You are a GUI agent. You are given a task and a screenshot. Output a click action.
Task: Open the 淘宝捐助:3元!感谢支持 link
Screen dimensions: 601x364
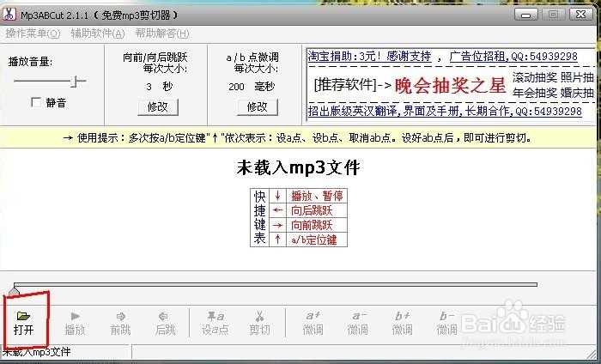(x=370, y=57)
